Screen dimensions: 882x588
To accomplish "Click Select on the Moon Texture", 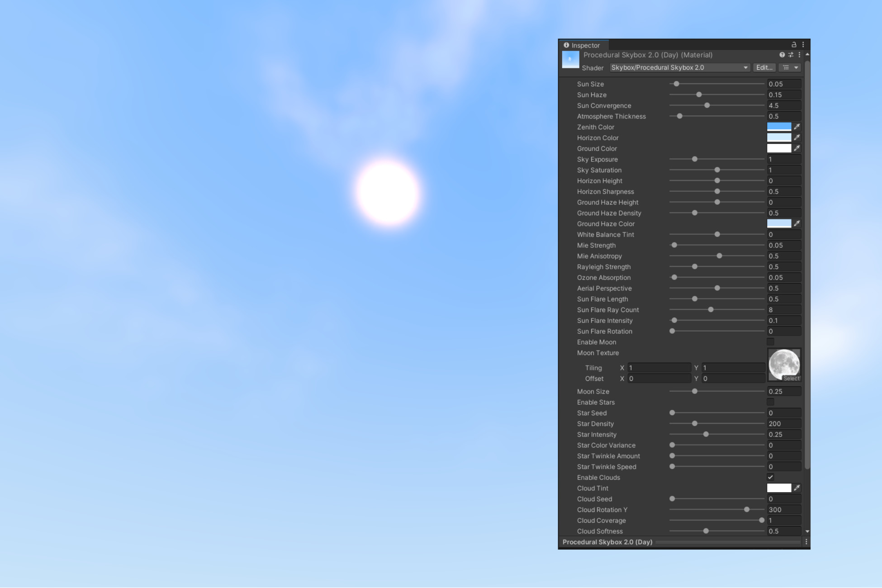I will 792,378.
